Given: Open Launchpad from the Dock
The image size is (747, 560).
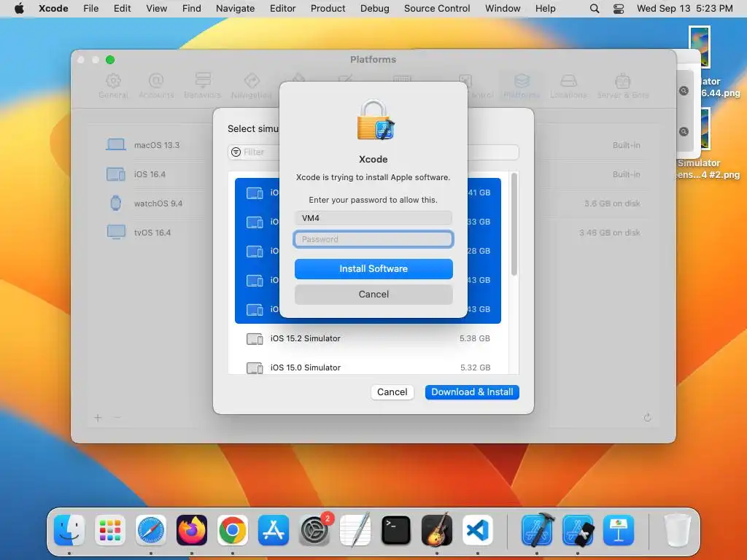Looking at the screenshot, I should 110,530.
